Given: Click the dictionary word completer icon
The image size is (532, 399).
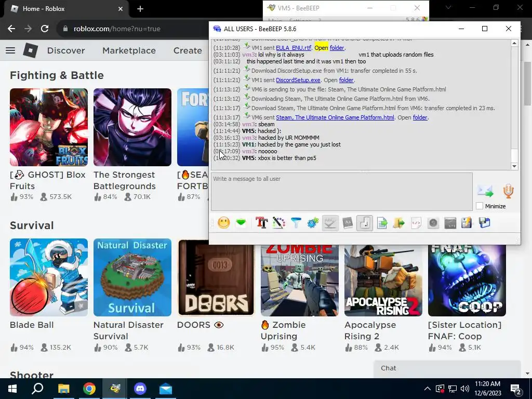Looking at the screenshot, I should coord(348,223).
